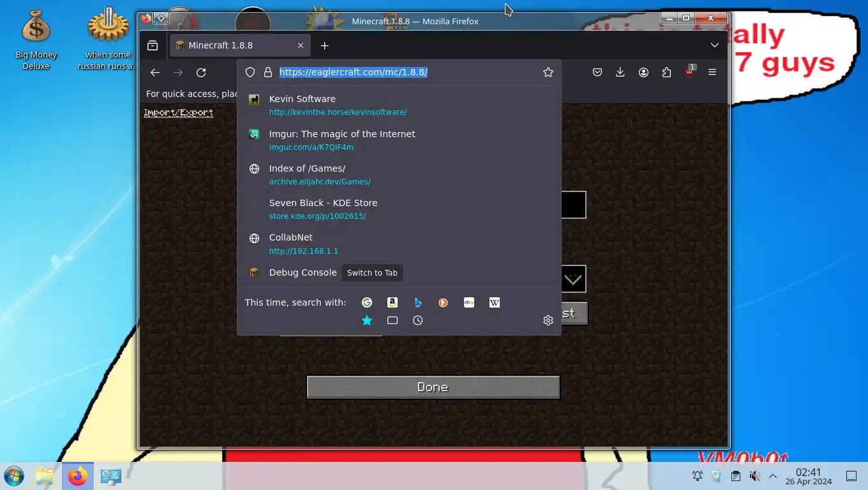Select Seven Black - KDE Store suggestion

pyautogui.click(x=399, y=209)
